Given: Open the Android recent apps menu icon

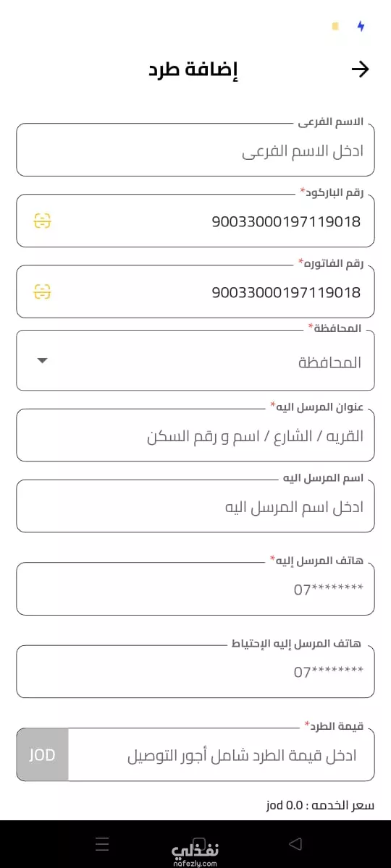Looking at the screenshot, I should click(x=102, y=844).
